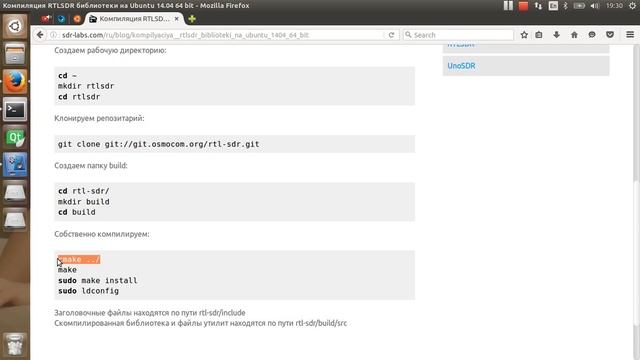Go to Firefox home page
640x360 pixels.
tap(574, 35)
